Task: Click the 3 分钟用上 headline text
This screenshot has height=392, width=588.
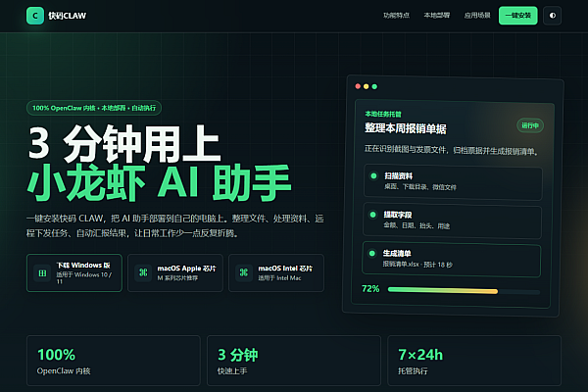Action: coord(123,143)
